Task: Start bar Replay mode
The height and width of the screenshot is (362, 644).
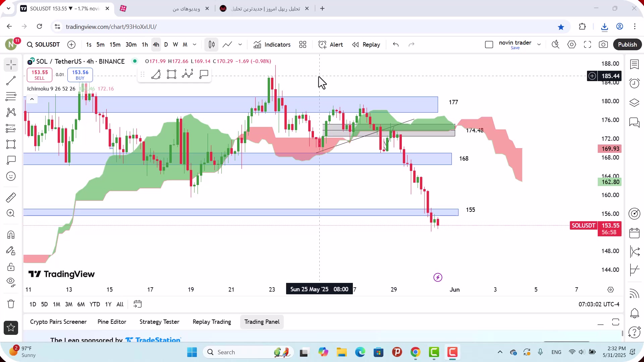Action: pos(366,45)
